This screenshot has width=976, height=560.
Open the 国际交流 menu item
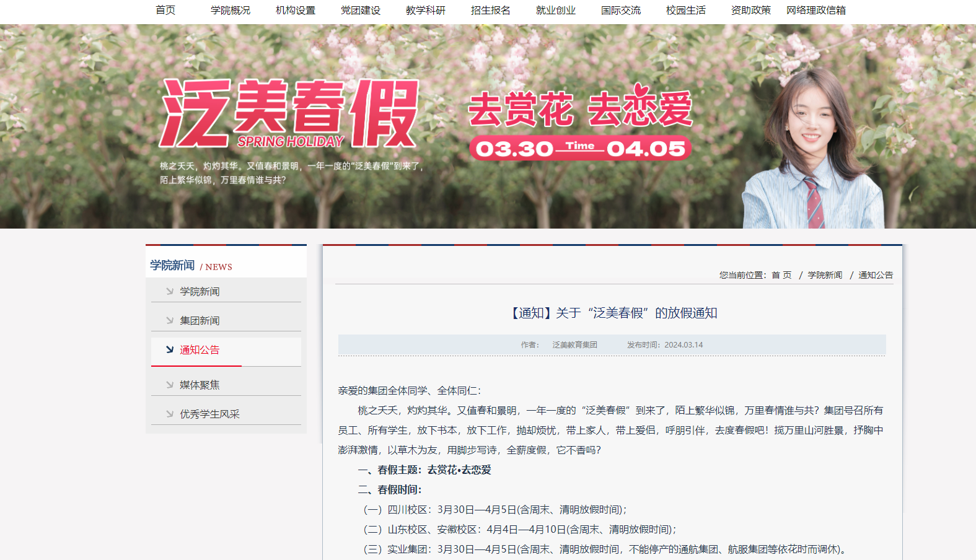click(621, 10)
